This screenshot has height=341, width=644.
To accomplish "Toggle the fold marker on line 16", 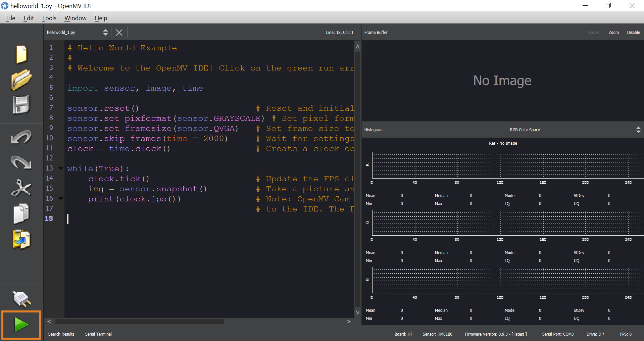I will coord(61,199).
